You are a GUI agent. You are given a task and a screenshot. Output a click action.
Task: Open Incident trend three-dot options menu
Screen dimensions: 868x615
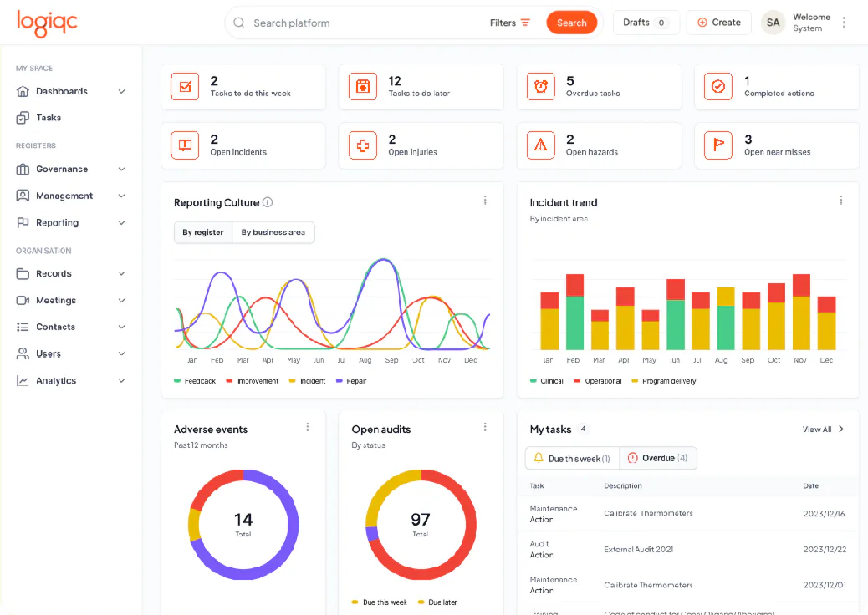click(x=841, y=201)
